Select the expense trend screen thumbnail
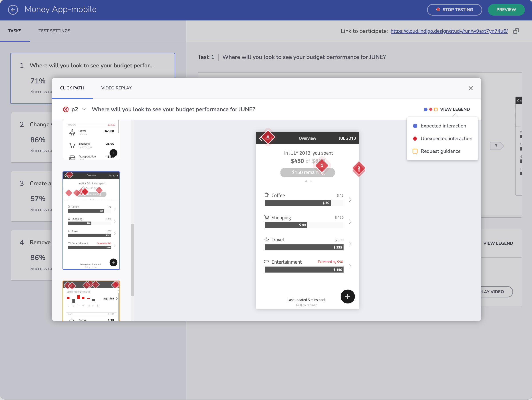 click(x=91, y=301)
